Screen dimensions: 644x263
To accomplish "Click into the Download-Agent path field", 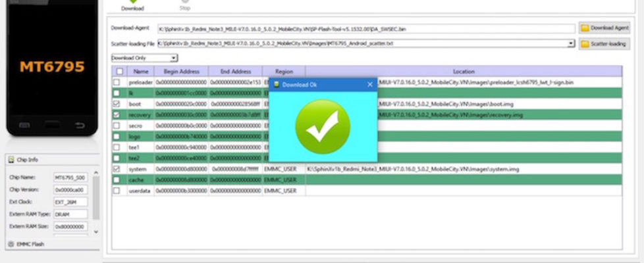I will [365, 29].
